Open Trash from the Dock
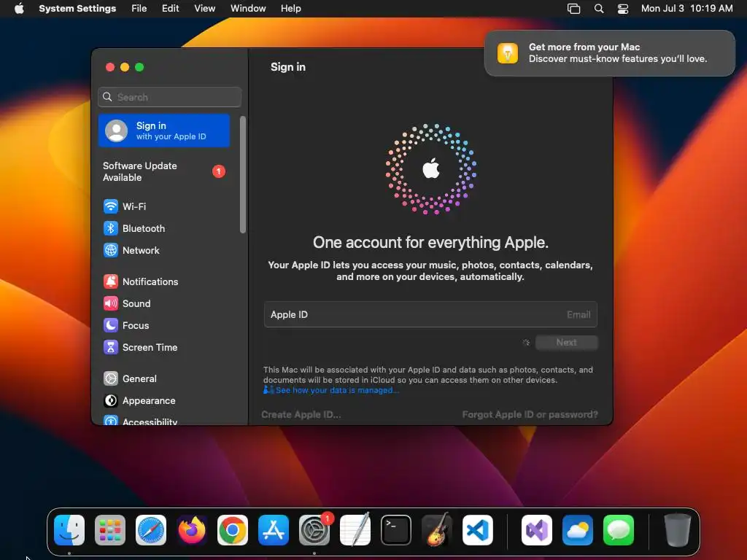 coord(678,530)
